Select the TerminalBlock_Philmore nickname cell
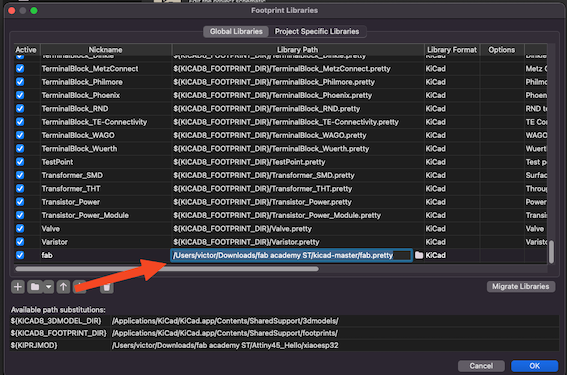The height and width of the screenshot is (375, 567). 106,82
